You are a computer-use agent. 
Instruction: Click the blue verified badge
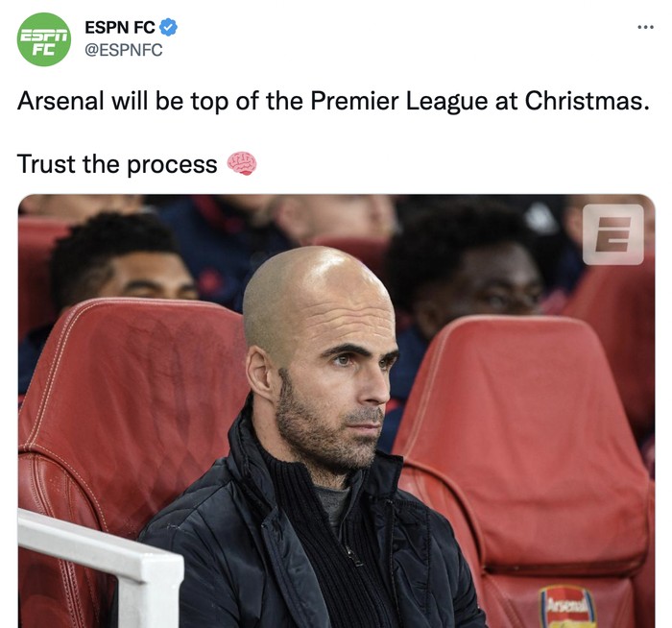click(169, 28)
